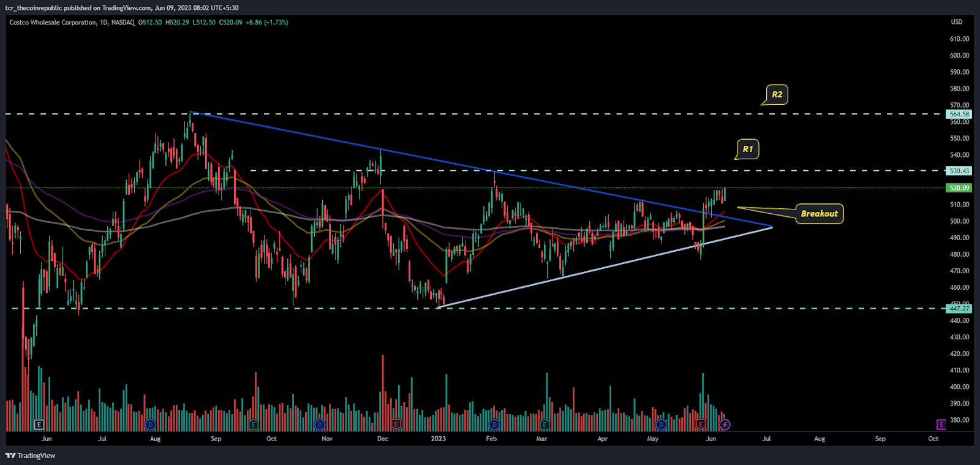Click the gray earnings E marker near Jun 2022
This screenshot has width=980, height=465.
click(39, 425)
